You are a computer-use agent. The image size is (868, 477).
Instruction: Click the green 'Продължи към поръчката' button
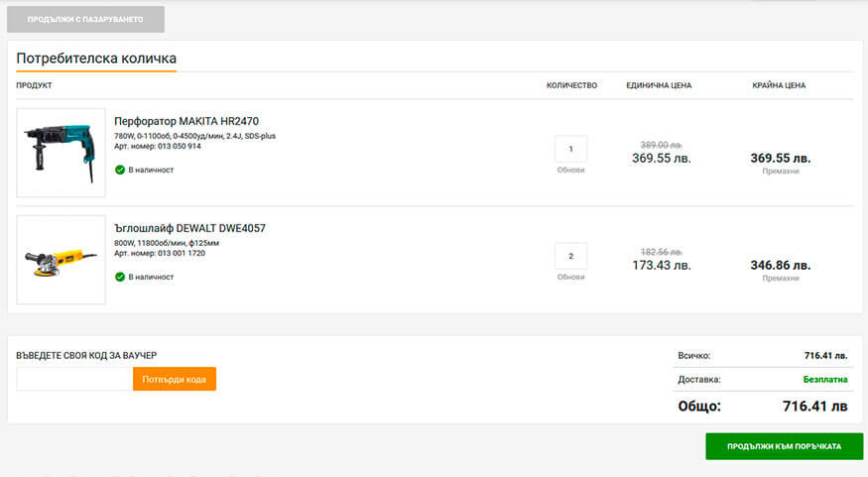pyautogui.click(x=784, y=446)
